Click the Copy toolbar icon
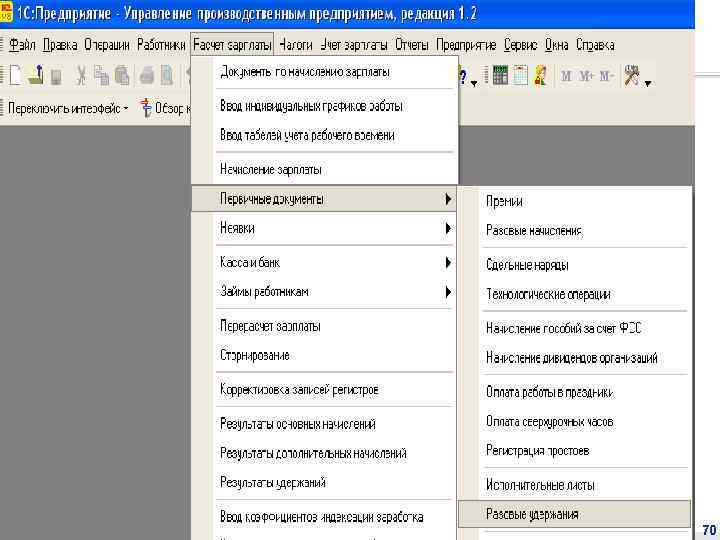The image size is (720, 540). pos(101,76)
